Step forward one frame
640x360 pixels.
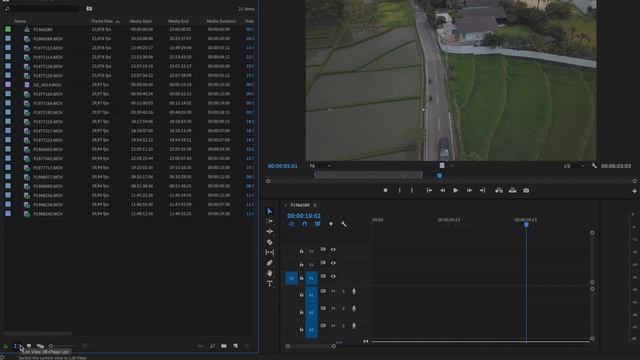pyautogui.click(x=469, y=190)
